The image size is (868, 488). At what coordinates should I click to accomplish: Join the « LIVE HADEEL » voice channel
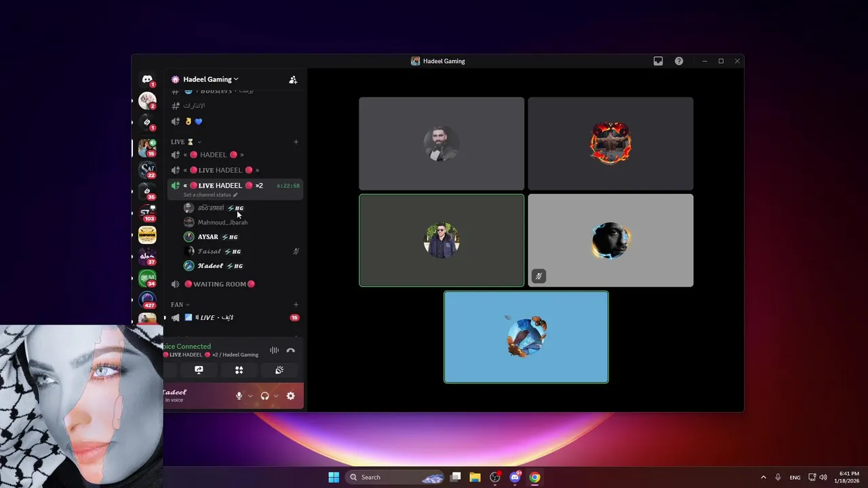tap(235, 170)
